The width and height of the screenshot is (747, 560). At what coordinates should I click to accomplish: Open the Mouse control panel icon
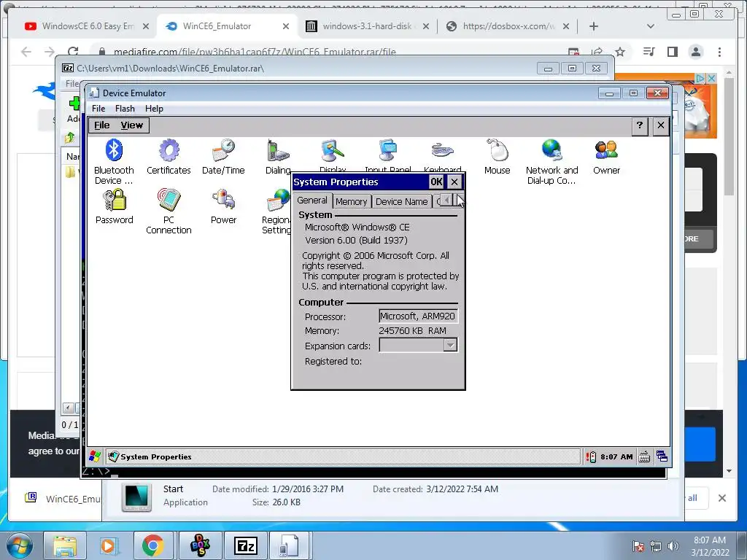498,157
